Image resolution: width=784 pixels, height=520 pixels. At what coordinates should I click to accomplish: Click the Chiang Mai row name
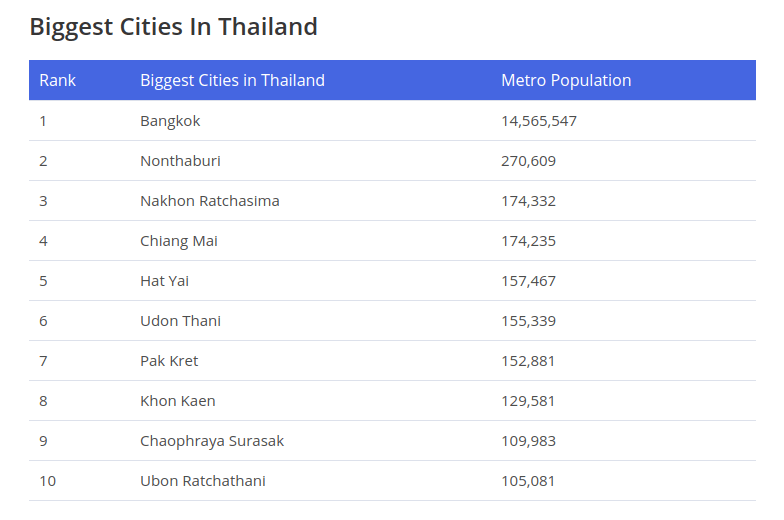(179, 241)
